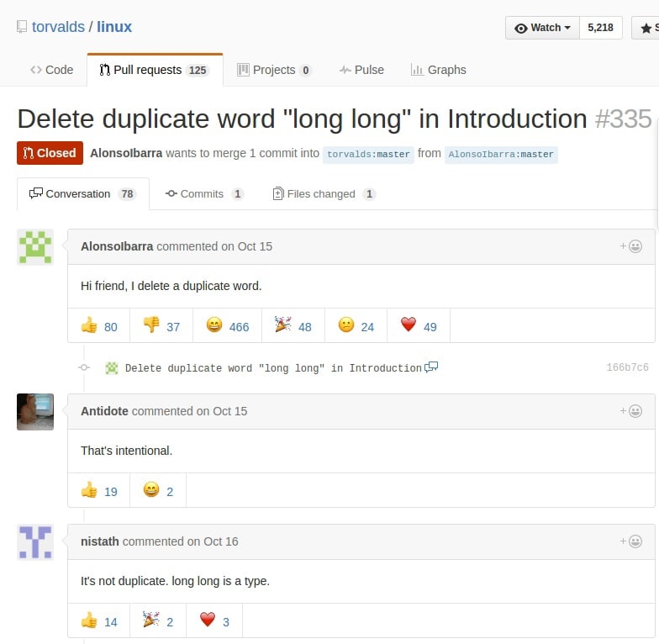This screenshot has height=644, width=659.
Task: Open nistath username link
Action: point(99,541)
